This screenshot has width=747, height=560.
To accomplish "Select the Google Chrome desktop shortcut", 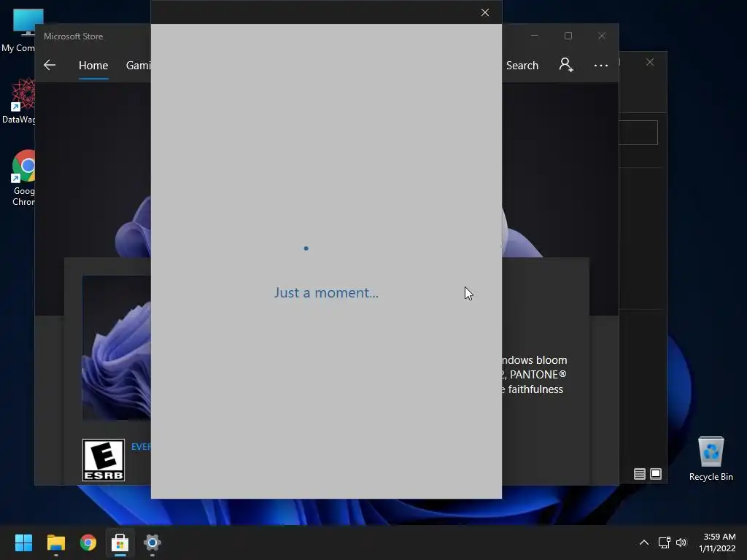I will (x=23, y=178).
